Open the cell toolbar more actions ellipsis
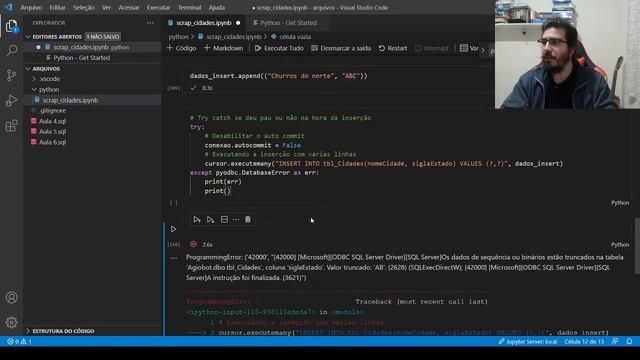Image resolution: width=640 pixels, height=360 pixels. [x=236, y=220]
